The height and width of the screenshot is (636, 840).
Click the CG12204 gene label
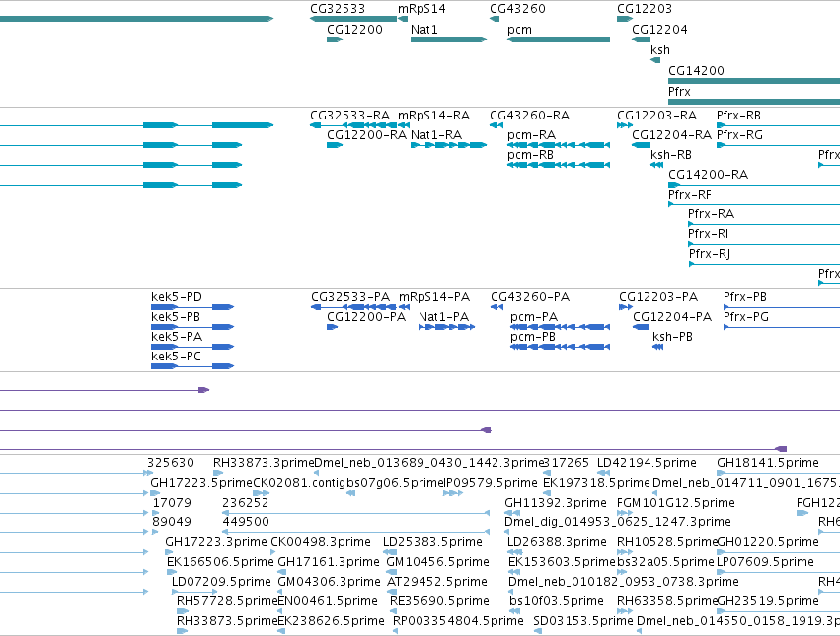point(659,30)
